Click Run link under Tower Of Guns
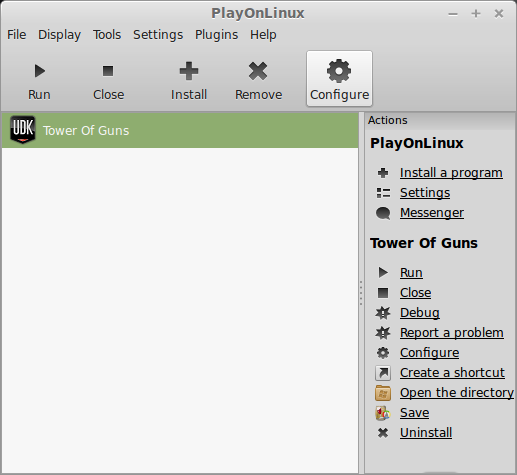This screenshot has height=475, width=517. click(411, 273)
